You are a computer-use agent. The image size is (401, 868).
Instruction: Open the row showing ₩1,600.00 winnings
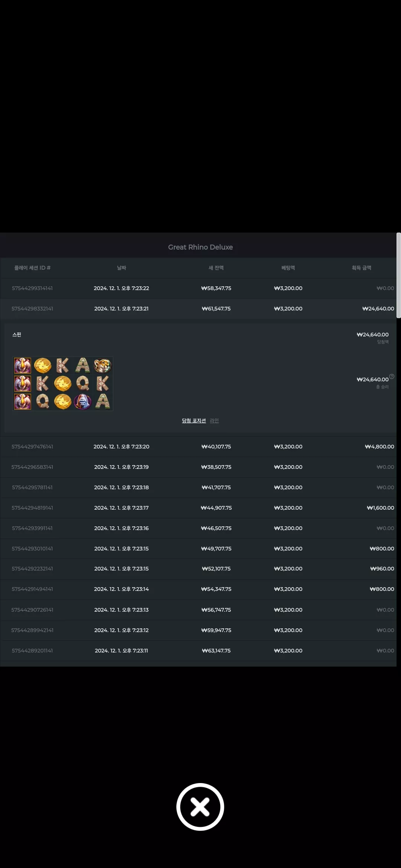[198, 508]
